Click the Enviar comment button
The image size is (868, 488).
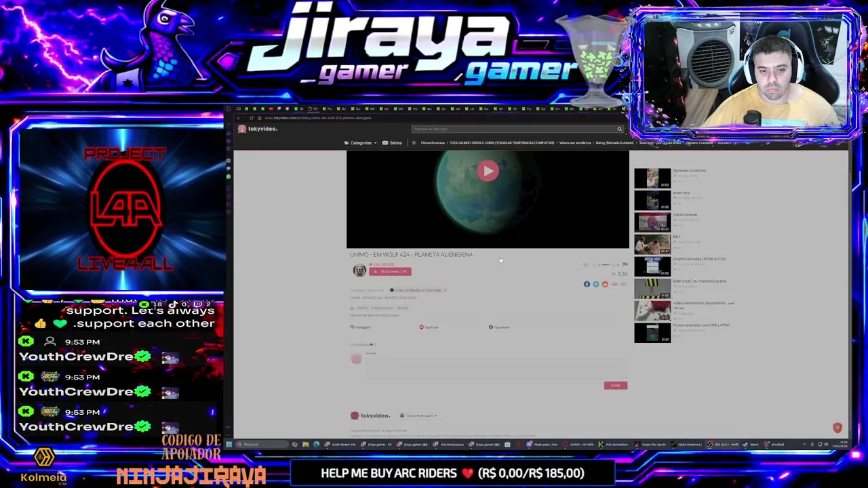click(616, 385)
